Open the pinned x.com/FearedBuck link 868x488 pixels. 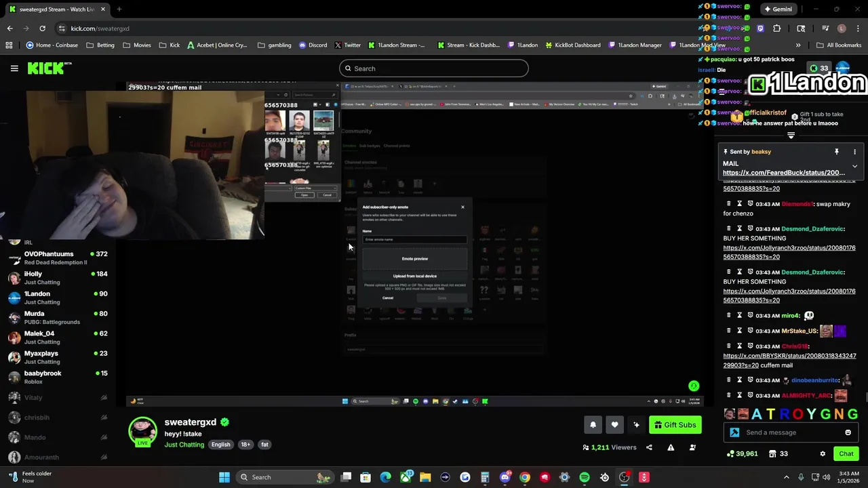coord(784,173)
